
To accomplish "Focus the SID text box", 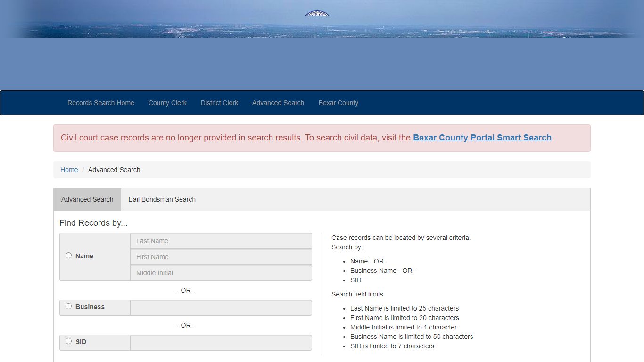I will (x=221, y=343).
